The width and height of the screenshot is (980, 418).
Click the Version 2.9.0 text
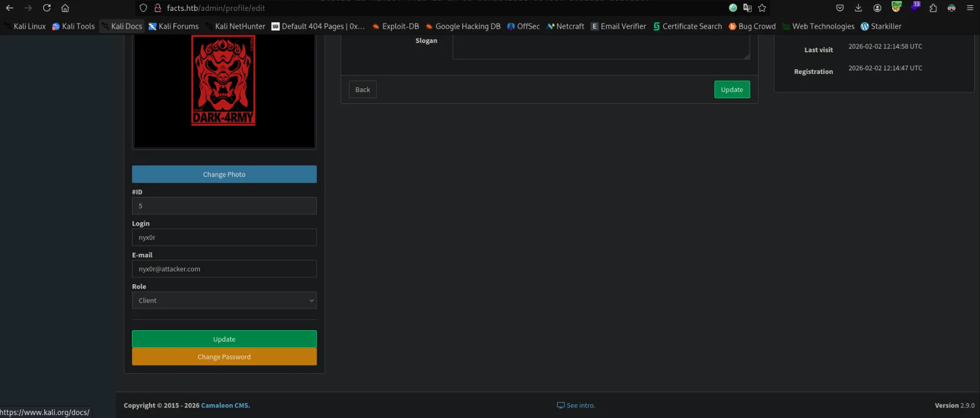coord(955,405)
